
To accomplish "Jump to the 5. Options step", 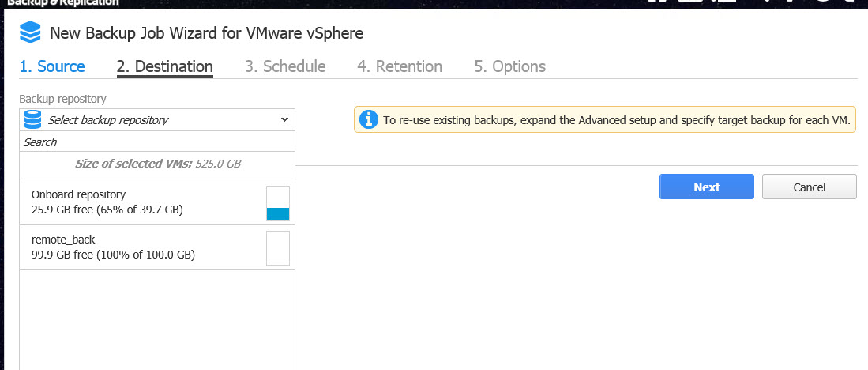I will pos(509,66).
